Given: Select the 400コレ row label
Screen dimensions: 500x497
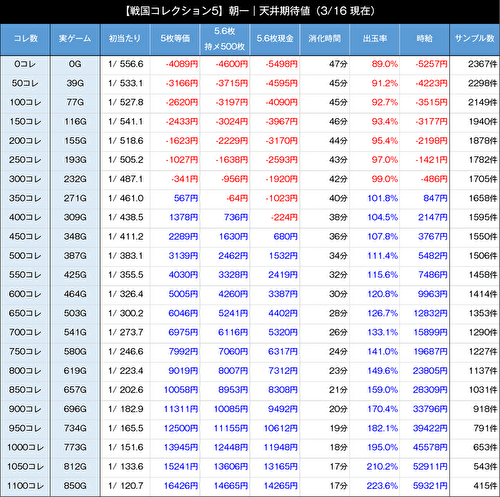Looking at the screenshot, I should pyautogui.click(x=25, y=217).
